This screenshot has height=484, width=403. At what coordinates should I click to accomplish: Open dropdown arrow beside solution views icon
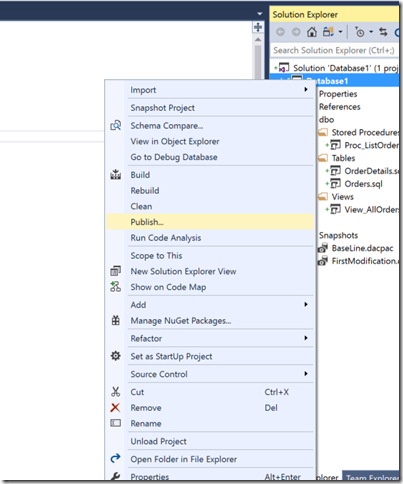point(340,32)
